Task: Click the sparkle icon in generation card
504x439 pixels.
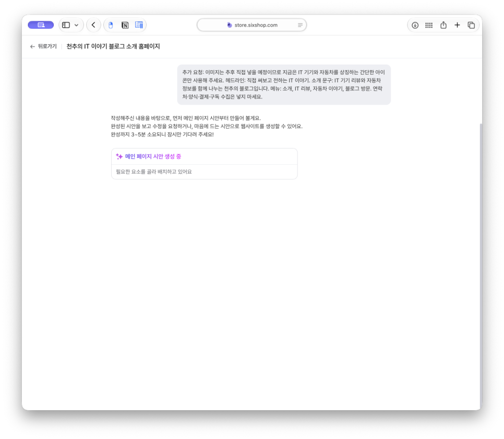Action: tap(119, 156)
